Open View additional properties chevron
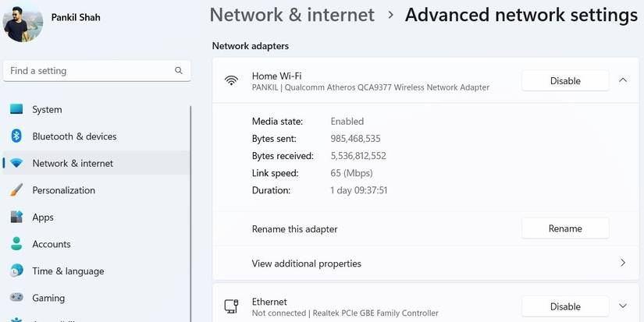Screen dimensions: 644x322 [623, 263]
